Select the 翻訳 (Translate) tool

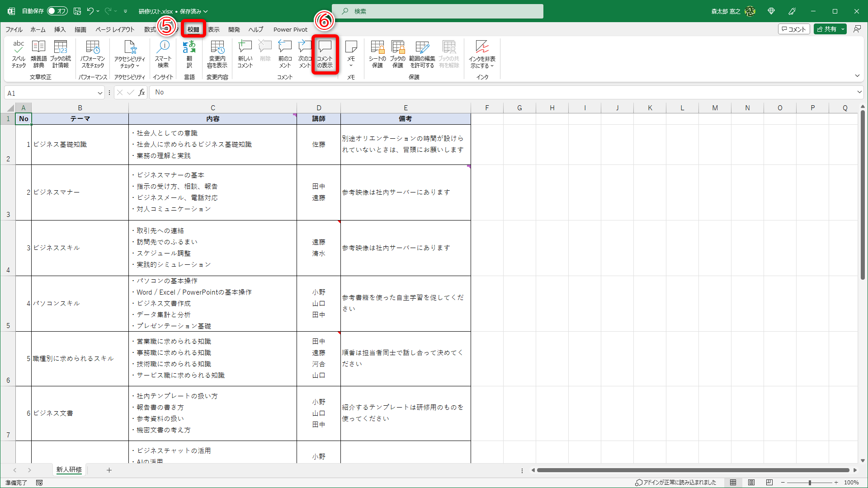tap(189, 54)
